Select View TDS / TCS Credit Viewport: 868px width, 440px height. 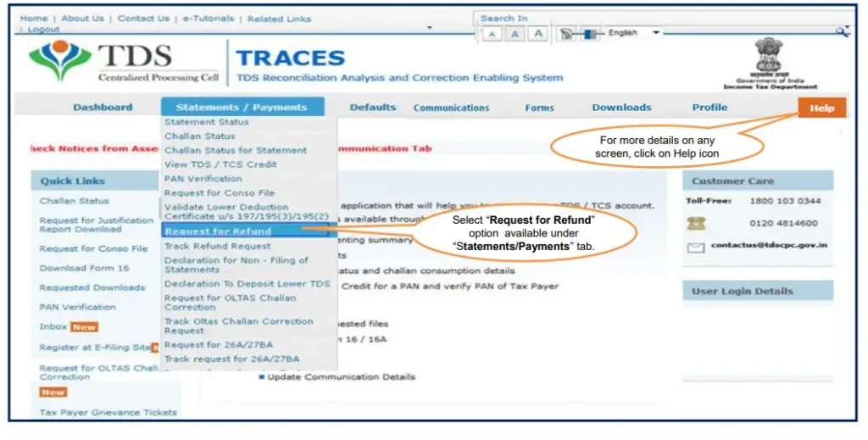point(220,164)
